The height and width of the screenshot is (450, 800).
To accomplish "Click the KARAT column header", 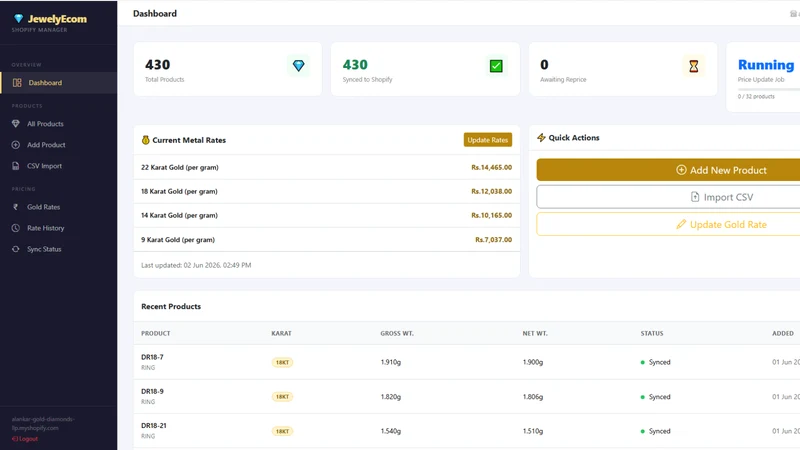I will coord(281,333).
